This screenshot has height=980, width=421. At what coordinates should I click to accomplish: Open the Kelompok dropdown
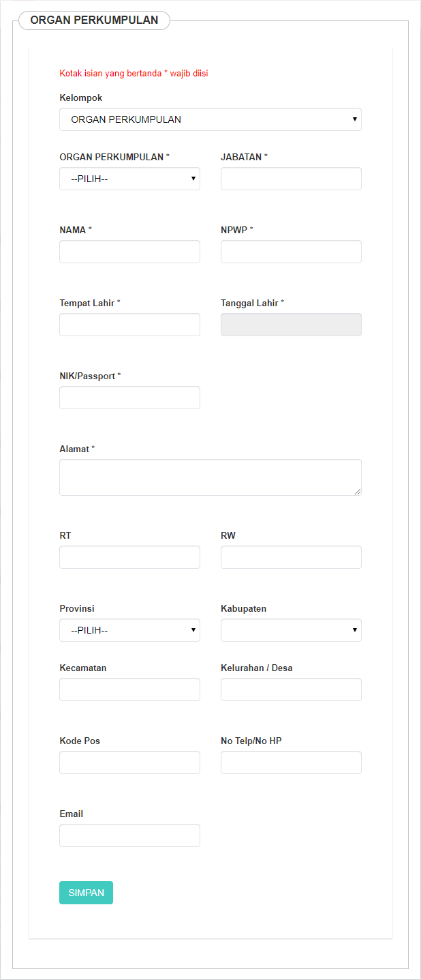click(210, 119)
